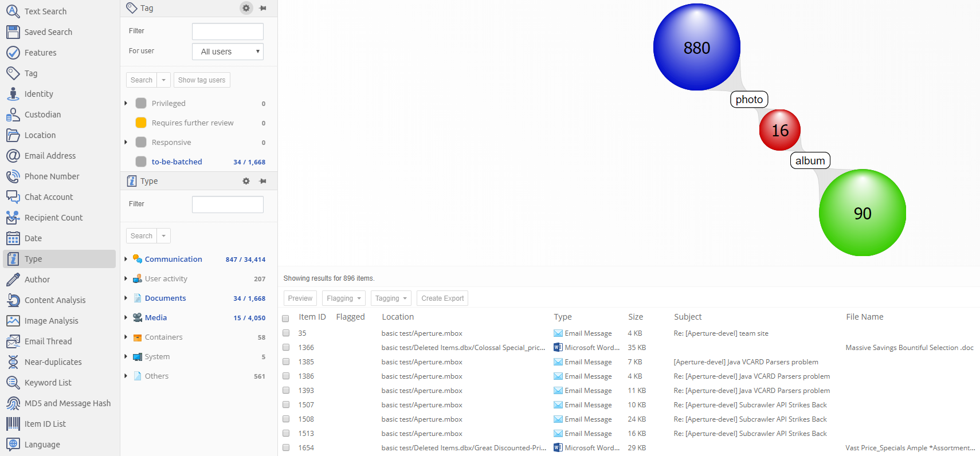Open MD5 and Message Hash search
Screen dimensions: 980x456
point(67,403)
